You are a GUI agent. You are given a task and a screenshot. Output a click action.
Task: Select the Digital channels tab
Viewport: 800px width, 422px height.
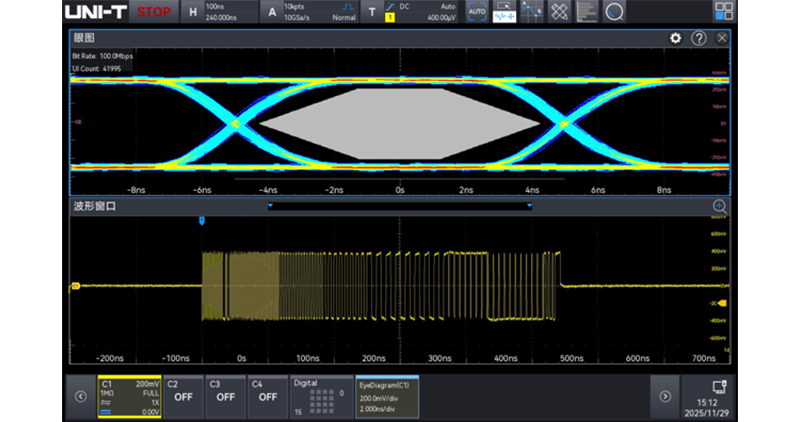tap(320, 396)
